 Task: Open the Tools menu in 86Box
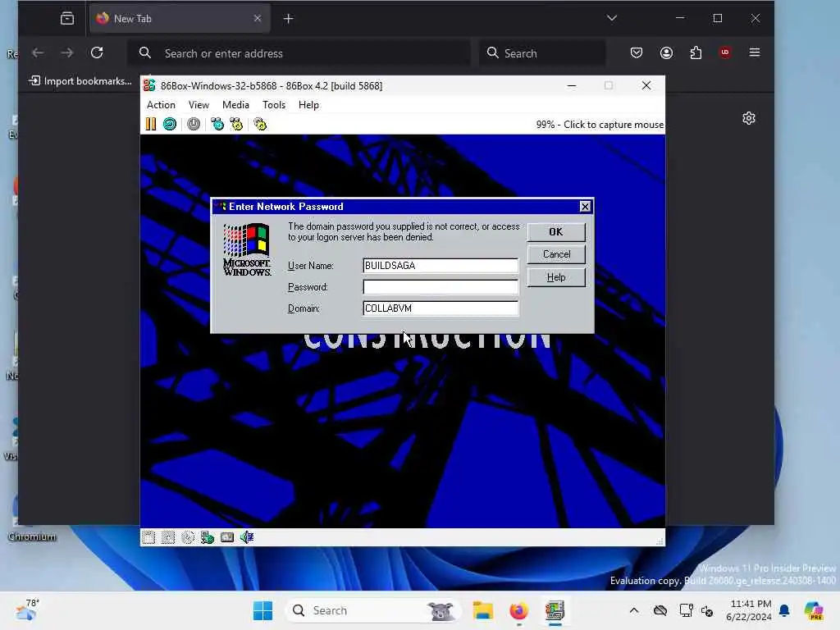click(x=274, y=105)
